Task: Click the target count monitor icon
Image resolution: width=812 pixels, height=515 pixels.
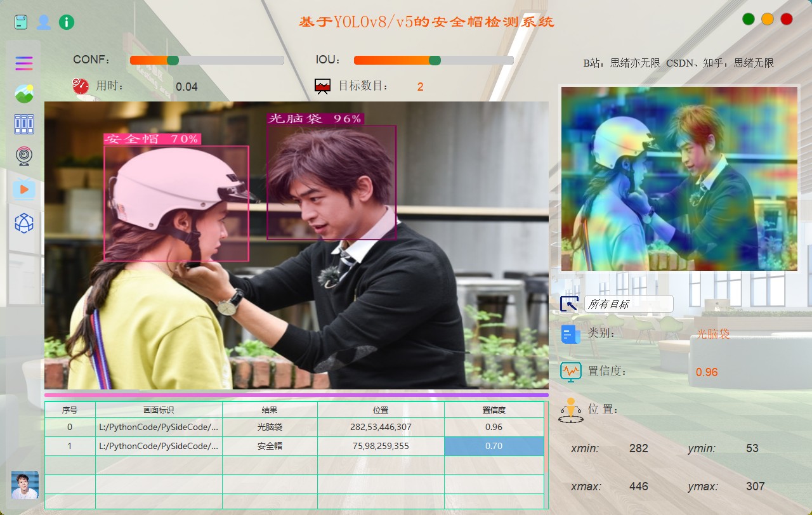Action: tap(323, 86)
